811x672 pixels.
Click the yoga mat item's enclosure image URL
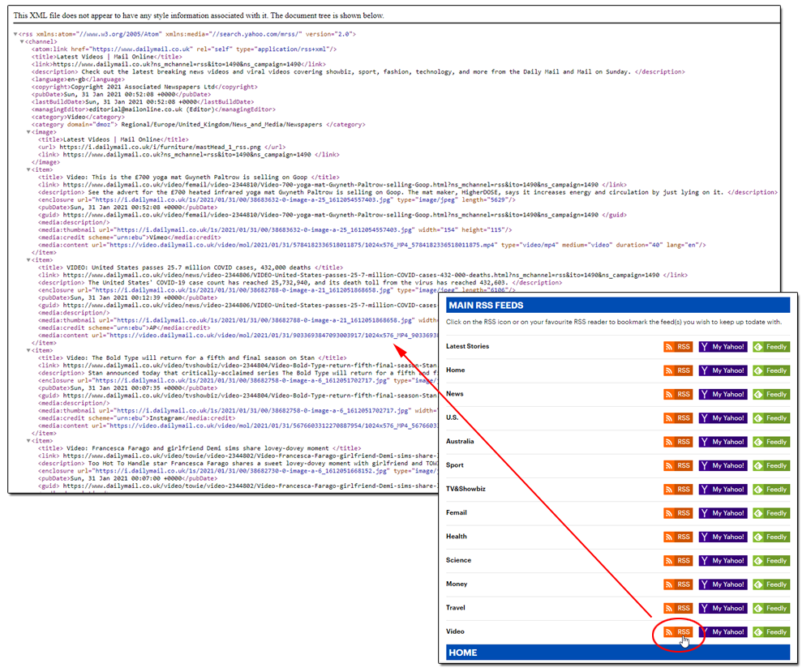coord(242,200)
